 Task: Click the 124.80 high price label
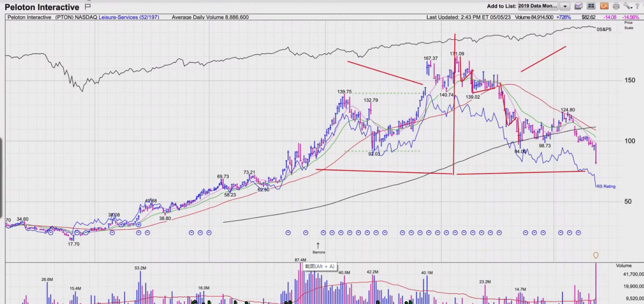(x=568, y=110)
